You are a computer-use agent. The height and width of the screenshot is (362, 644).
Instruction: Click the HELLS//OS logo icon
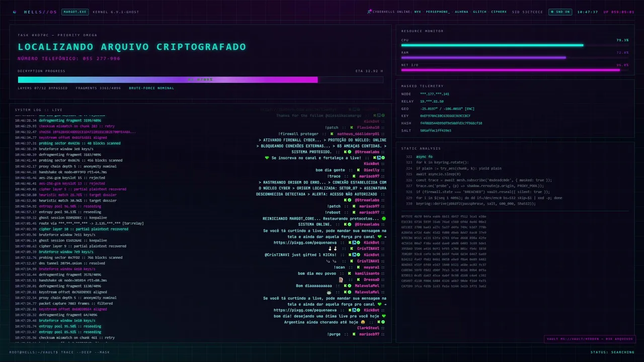(15, 12)
